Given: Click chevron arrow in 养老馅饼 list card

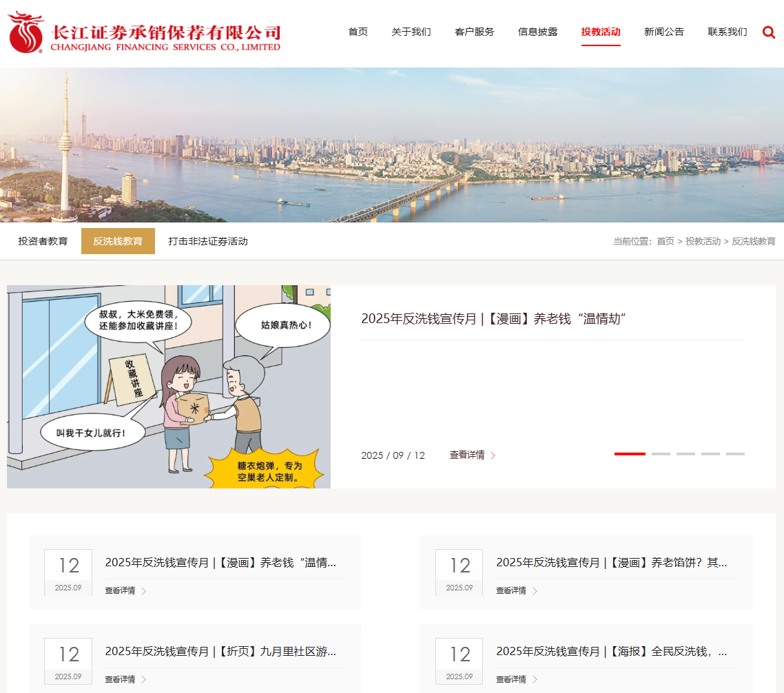Looking at the screenshot, I should [x=535, y=591].
